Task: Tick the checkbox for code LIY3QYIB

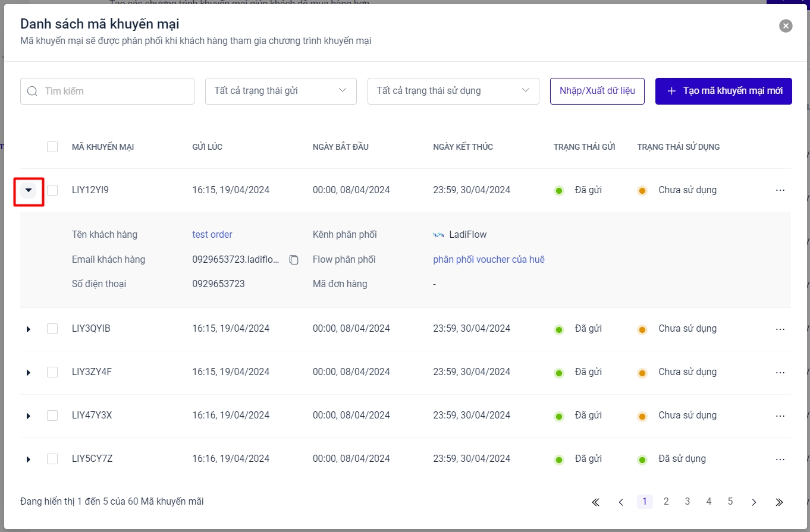Action: [52, 329]
